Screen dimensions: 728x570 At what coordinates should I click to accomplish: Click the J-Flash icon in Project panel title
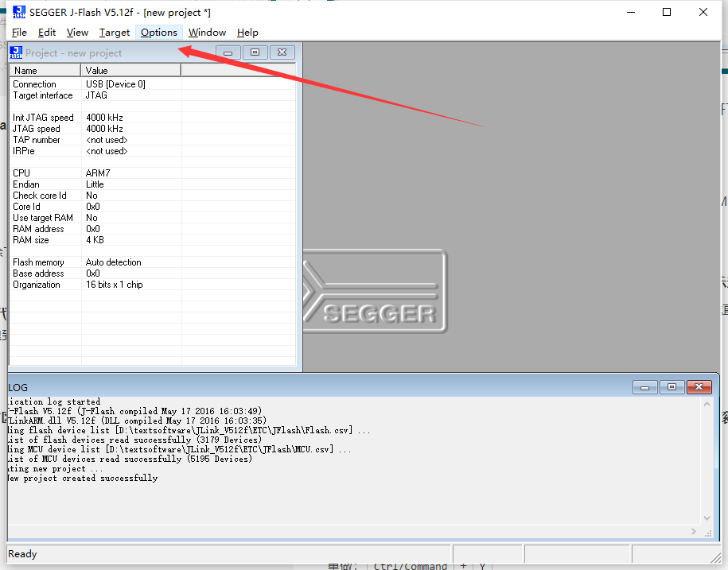[x=16, y=52]
